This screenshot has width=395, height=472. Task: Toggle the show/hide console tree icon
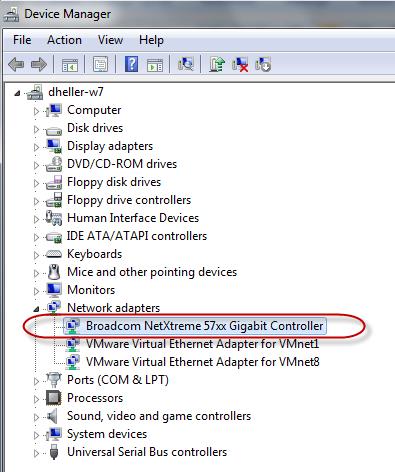click(x=70, y=64)
